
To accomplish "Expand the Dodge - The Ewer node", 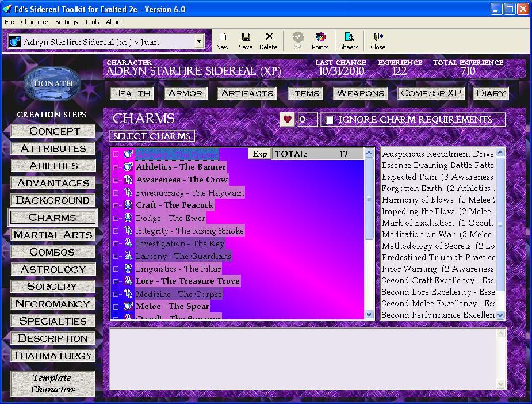I will pos(116,218).
